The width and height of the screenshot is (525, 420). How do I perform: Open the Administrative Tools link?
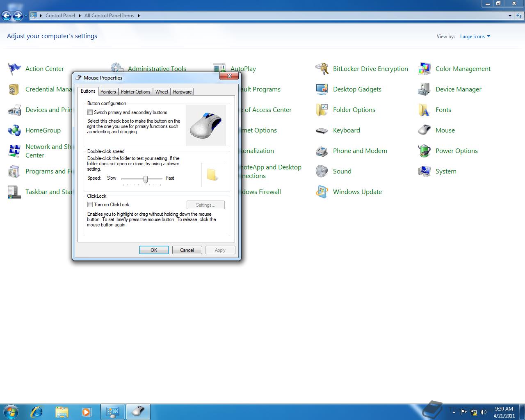[157, 69]
